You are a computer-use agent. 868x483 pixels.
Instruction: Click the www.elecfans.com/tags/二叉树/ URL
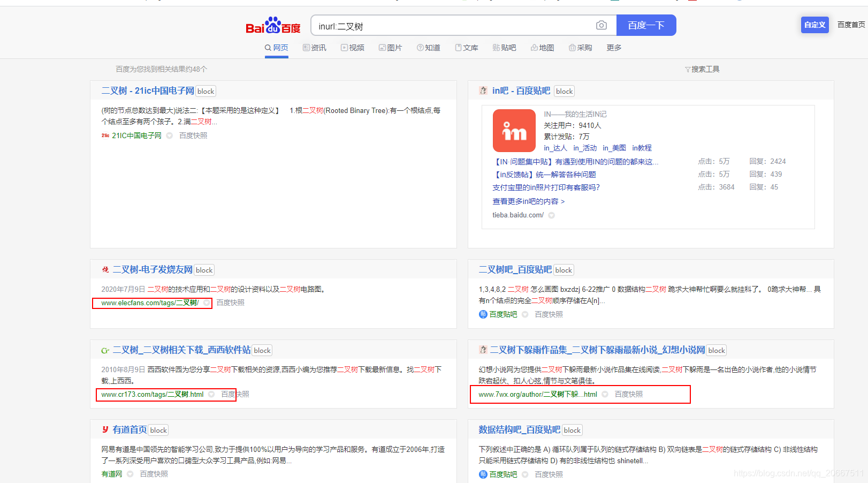pyautogui.click(x=150, y=303)
